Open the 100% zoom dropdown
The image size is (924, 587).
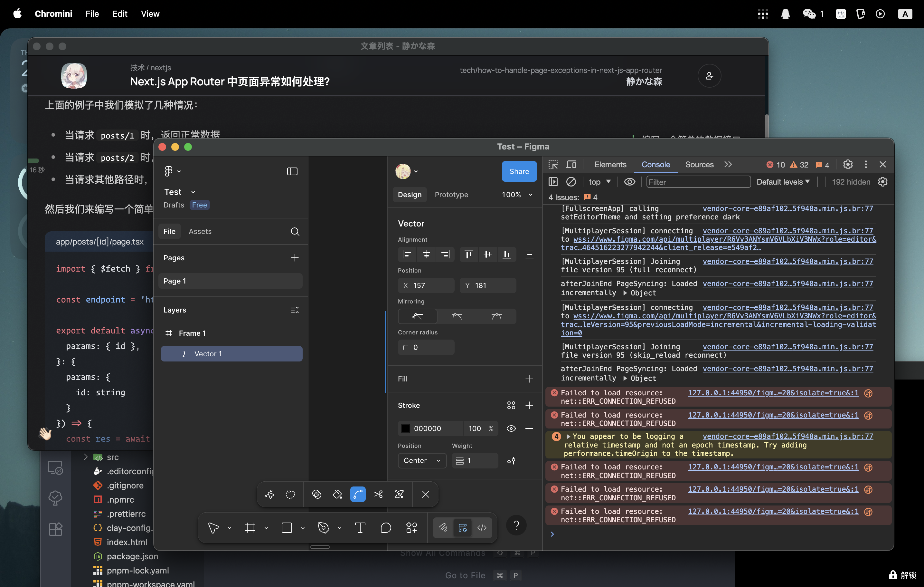pos(517,195)
